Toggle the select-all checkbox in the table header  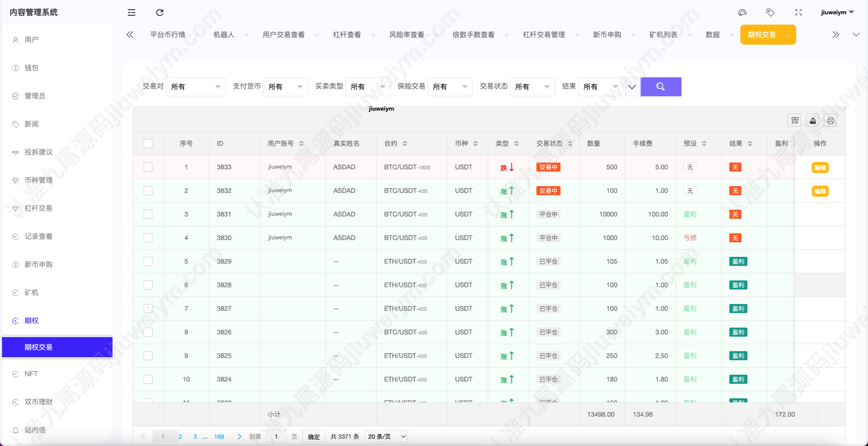[x=148, y=143]
